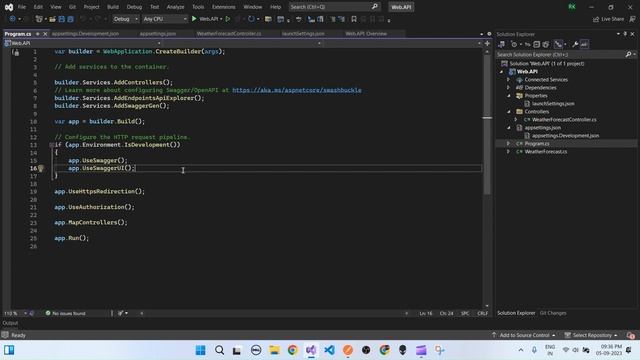
Task: Select launchSettings.json in Solution Explorer
Action: click(x=553, y=104)
